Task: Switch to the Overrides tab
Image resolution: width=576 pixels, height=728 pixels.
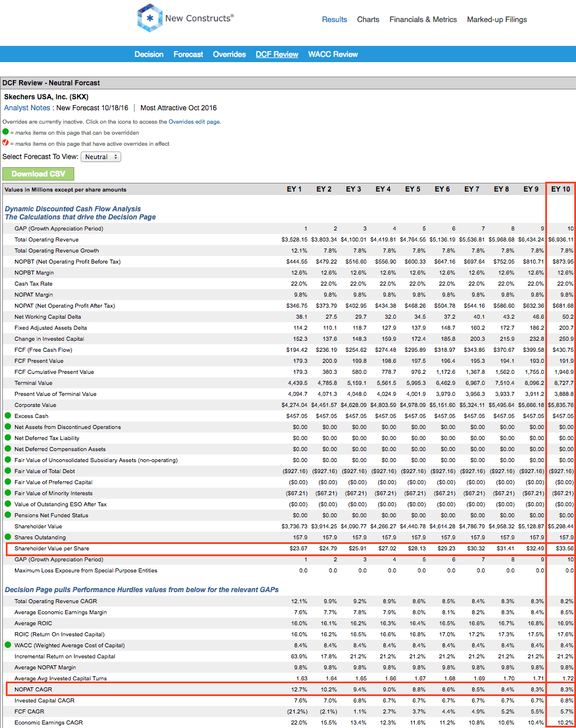Action: [x=230, y=54]
